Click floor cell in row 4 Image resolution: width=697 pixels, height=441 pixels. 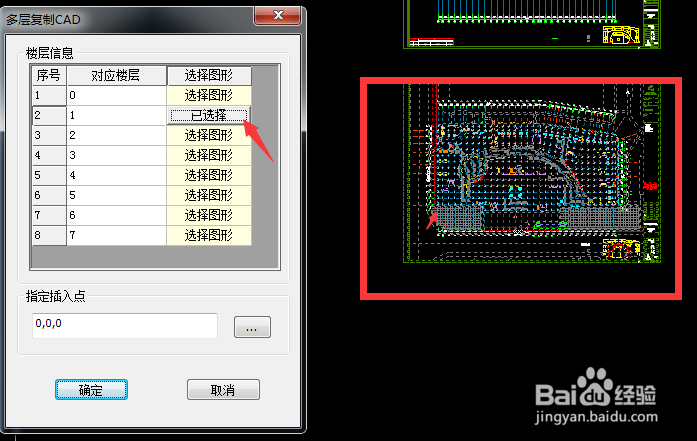coord(116,155)
